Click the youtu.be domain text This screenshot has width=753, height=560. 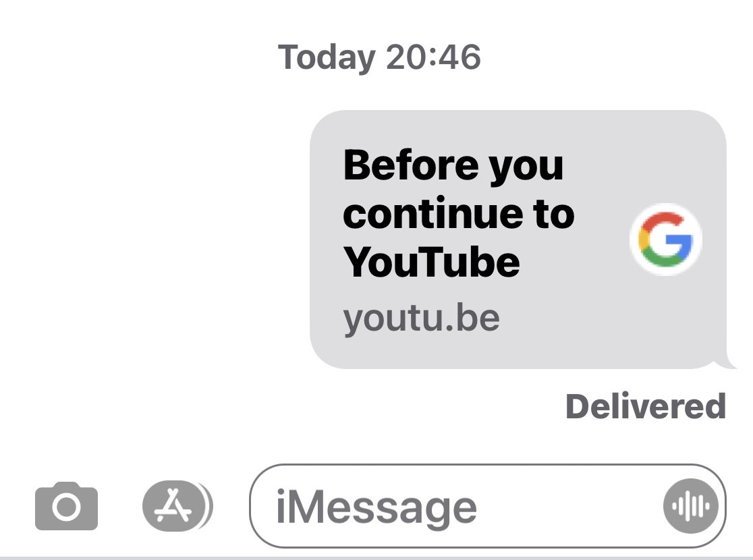[421, 319]
